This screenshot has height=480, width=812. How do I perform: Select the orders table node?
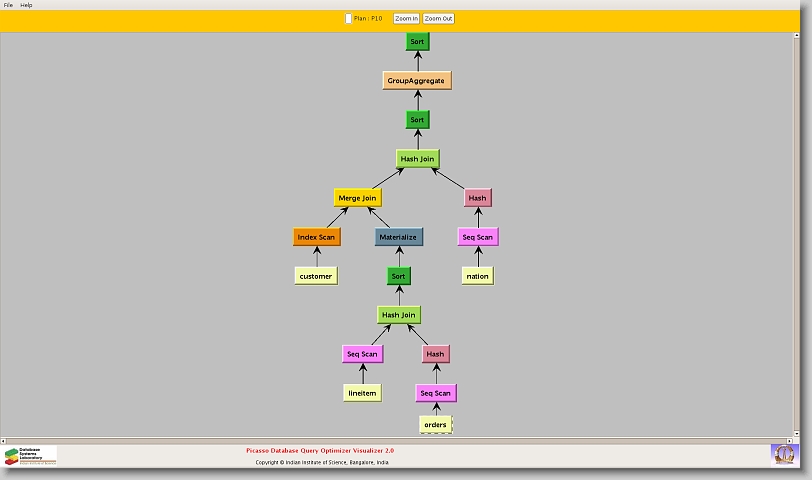435,425
